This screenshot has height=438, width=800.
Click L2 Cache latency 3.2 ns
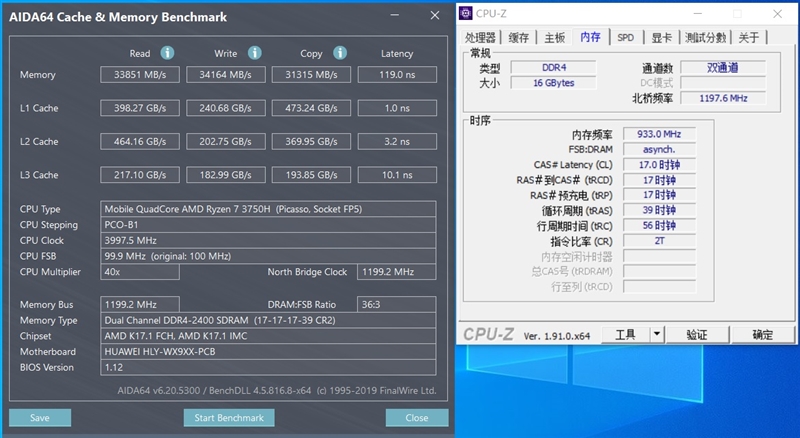coord(397,141)
